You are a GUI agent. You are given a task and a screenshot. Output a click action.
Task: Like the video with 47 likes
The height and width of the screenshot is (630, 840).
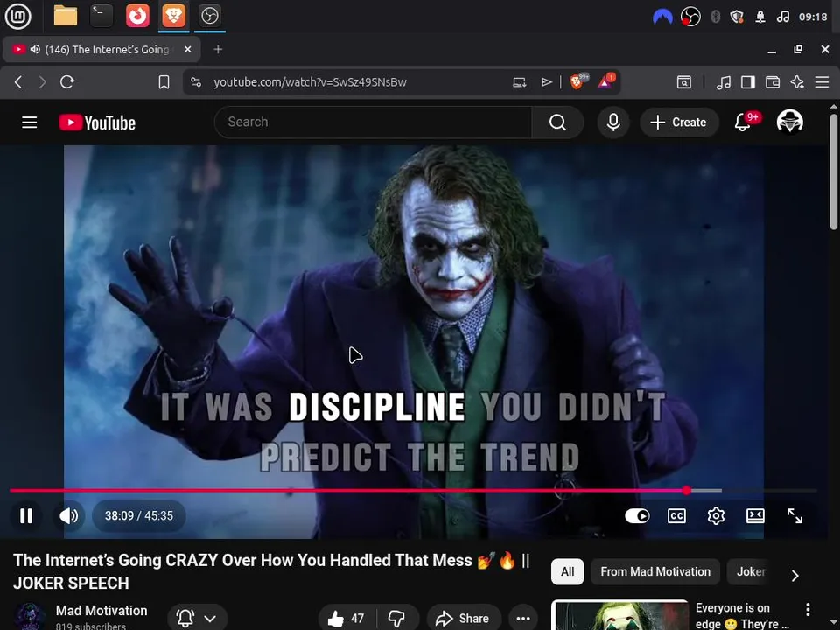click(346, 619)
